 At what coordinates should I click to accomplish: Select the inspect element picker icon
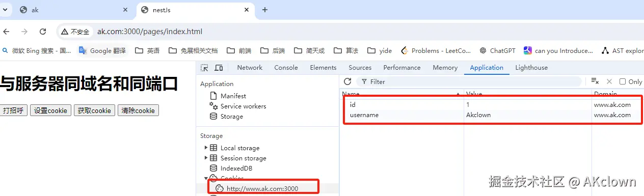(x=204, y=68)
